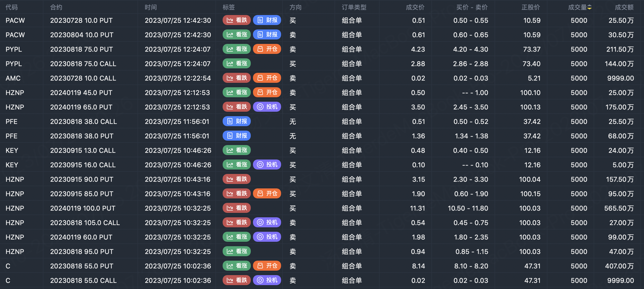
Task: Click the 财报 tag on PFE 38.0 CALL row
Action: pos(237,121)
